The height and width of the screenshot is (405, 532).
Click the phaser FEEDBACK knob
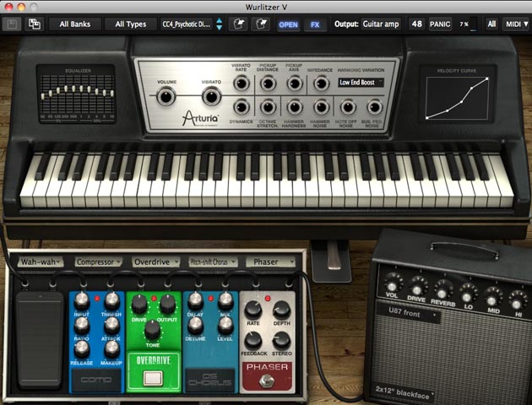coord(253,340)
